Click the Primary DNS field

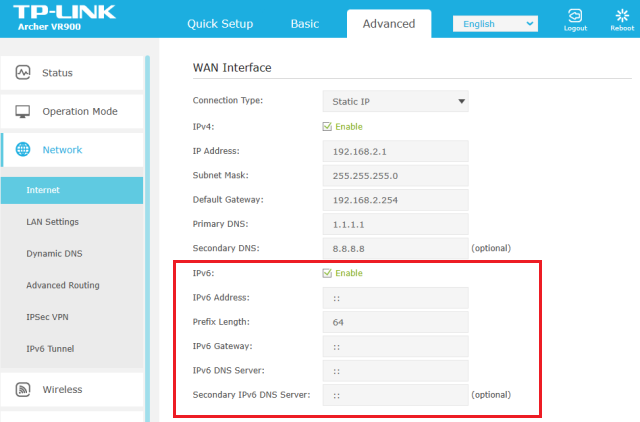coord(395,224)
